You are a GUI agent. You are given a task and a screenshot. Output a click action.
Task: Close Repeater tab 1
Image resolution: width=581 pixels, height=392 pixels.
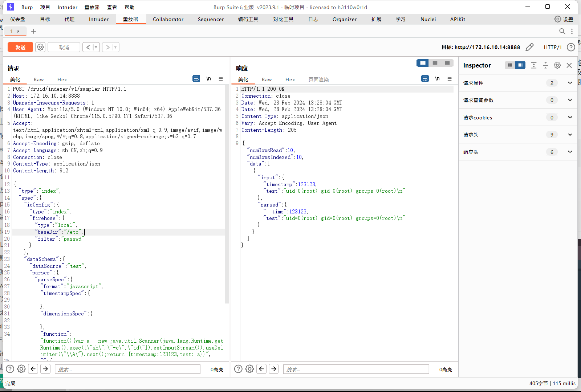pyautogui.click(x=18, y=32)
